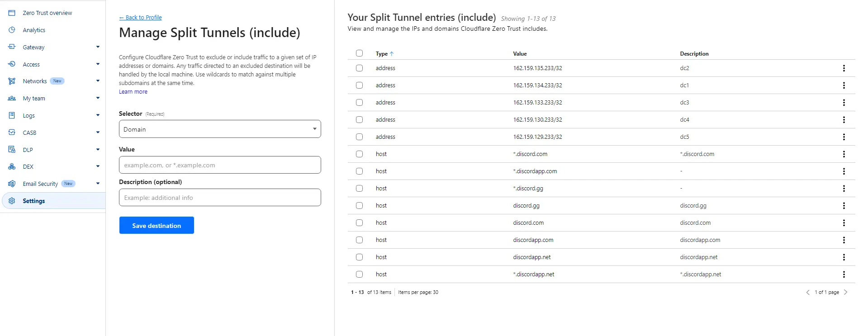The height and width of the screenshot is (336, 868).
Task: Follow the Back to Profile link
Action: [x=140, y=17]
